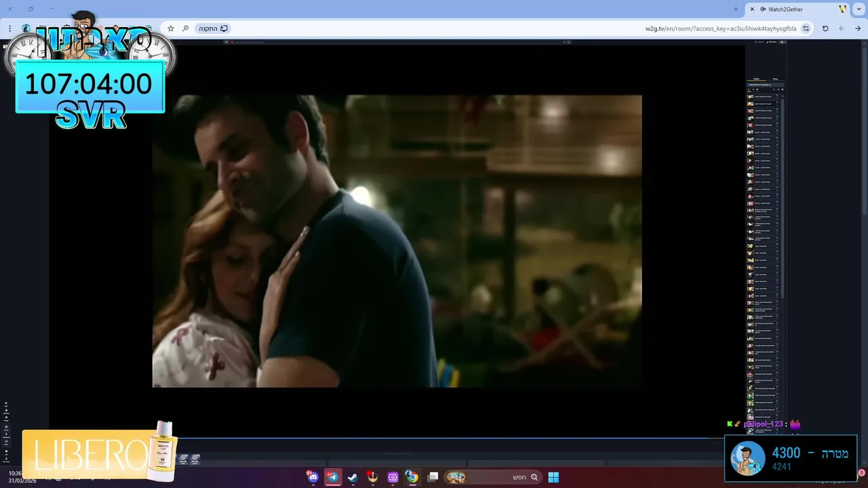
Task: Switch to the History tab in the sidebar
Action: tap(775, 79)
